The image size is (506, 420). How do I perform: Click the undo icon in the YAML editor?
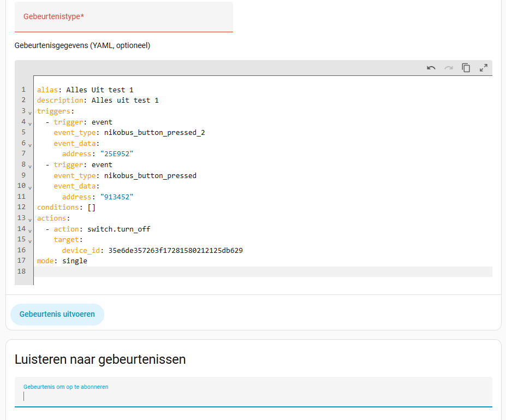pyautogui.click(x=431, y=68)
